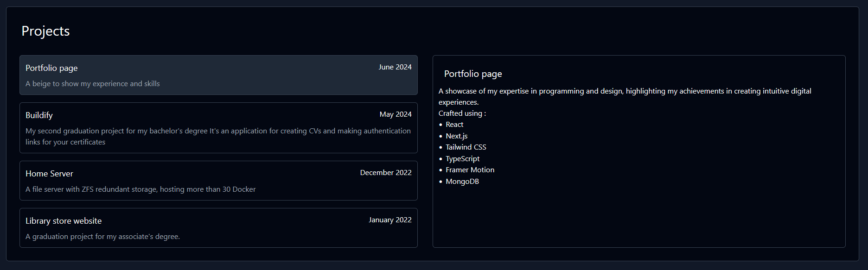Click the January 2022 date label
Image resolution: width=868 pixels, height=270 pixels.
pyautogui.click(x=389, y=220)
